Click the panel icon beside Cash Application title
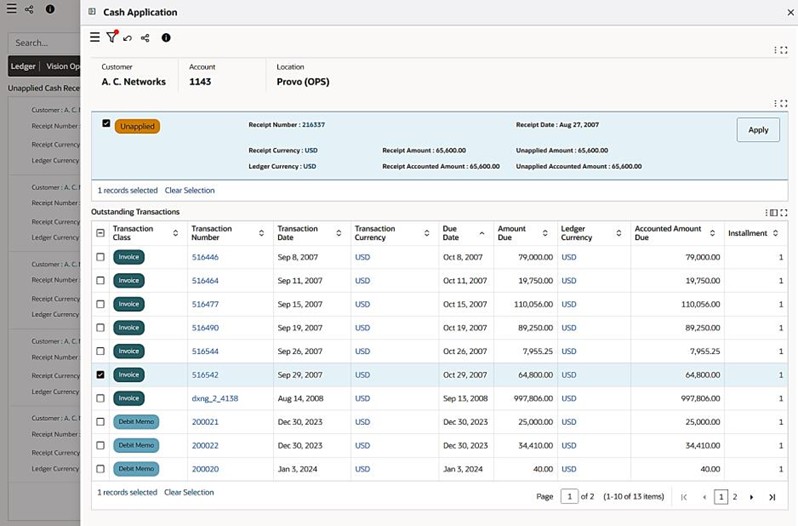Screen dimensions: 798x526 [x=92, y=12]
